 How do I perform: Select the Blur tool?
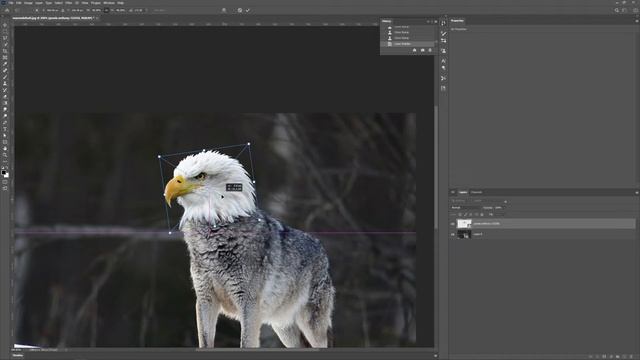click(x=5, y=109)
